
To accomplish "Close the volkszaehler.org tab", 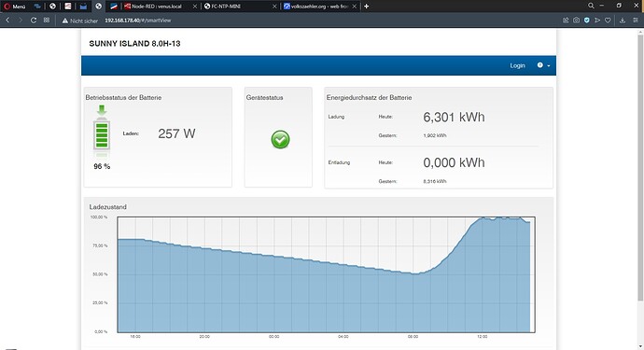I will pyautogui.click(x=354, y=7).
